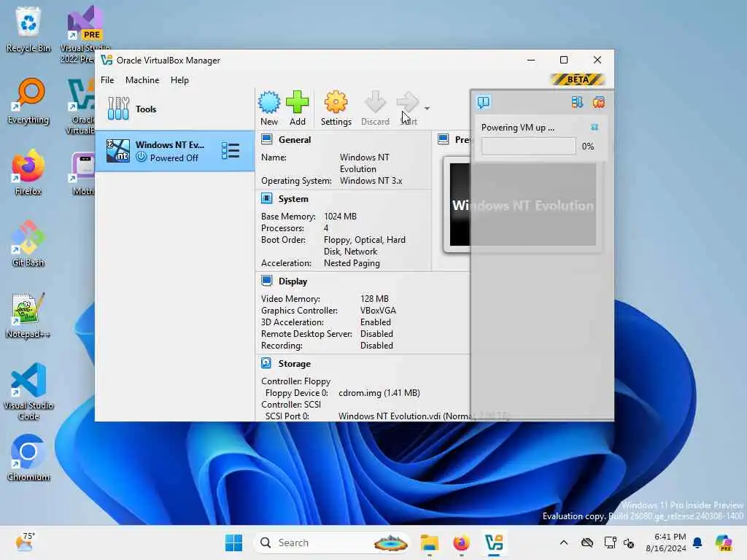Open the Copilot Preview tray icon
The height and width of the screenshot is (560, 747).
pos(723,542)
